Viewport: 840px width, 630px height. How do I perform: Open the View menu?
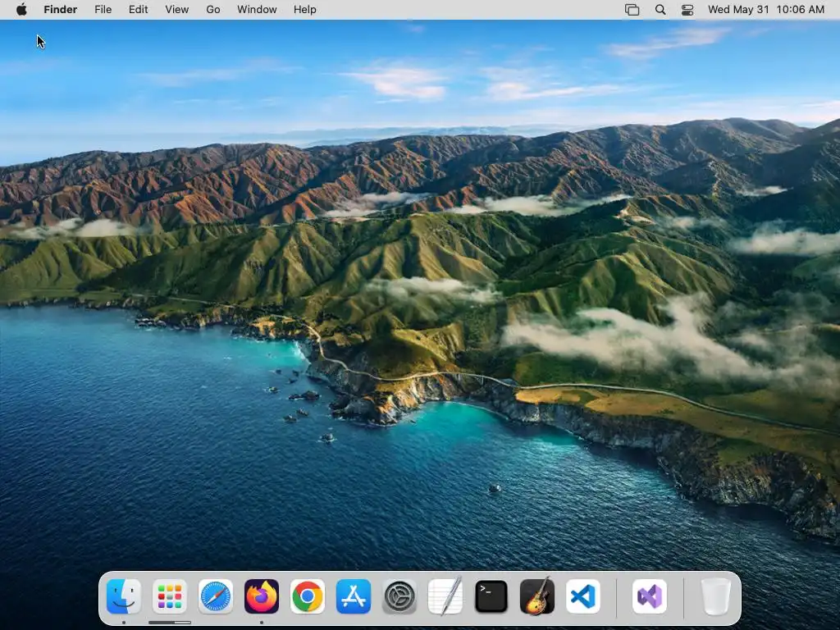click(x=177, y=10)
